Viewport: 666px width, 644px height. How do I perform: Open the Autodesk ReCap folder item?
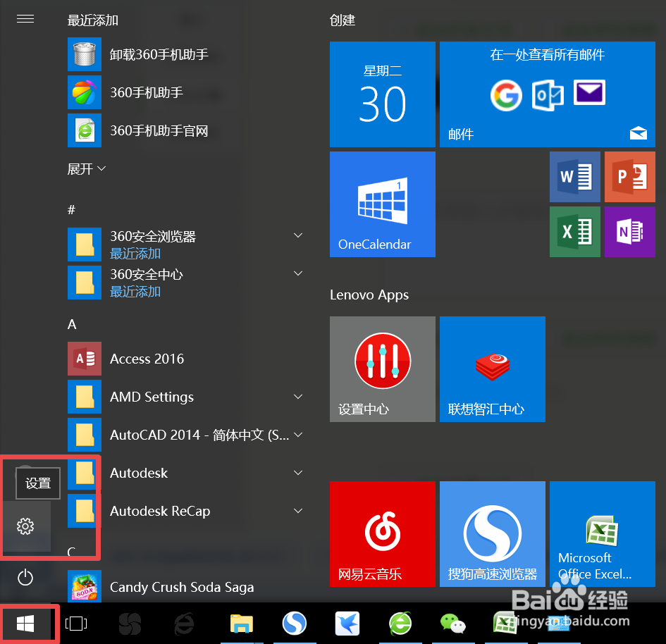(187, 511)
